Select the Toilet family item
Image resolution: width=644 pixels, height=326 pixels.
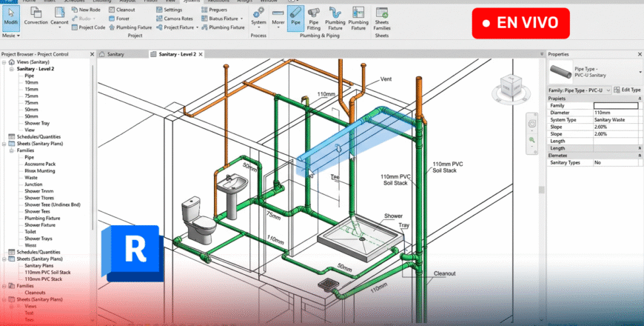tap(30, 231)
